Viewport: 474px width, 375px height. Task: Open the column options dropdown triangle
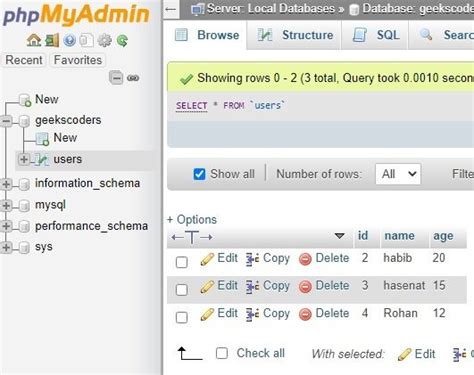tap(339, 236)
